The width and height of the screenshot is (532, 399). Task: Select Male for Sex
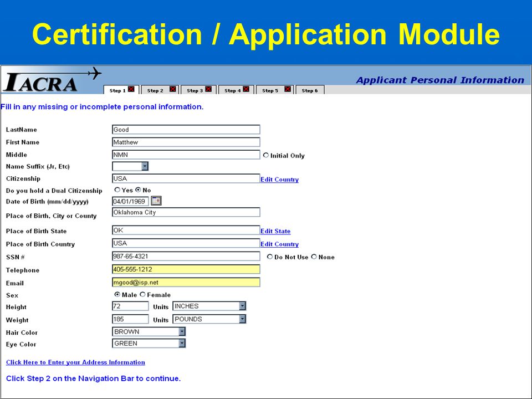[117, 294]
